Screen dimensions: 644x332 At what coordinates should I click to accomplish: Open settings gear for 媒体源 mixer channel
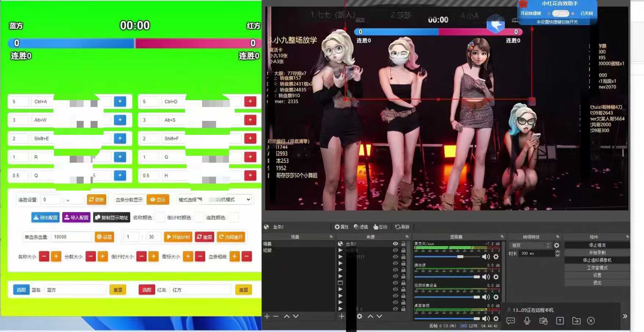tap(496, 277)
